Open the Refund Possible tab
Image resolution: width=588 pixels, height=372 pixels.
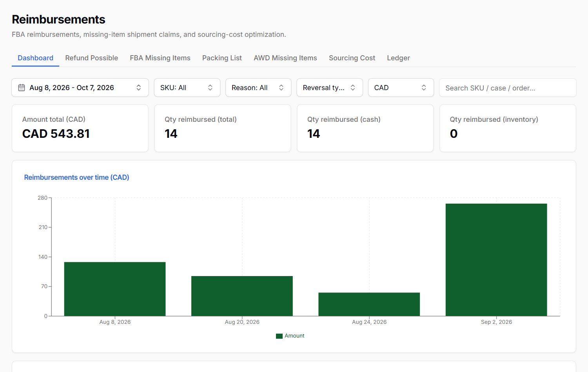click(x=91, y=58)
